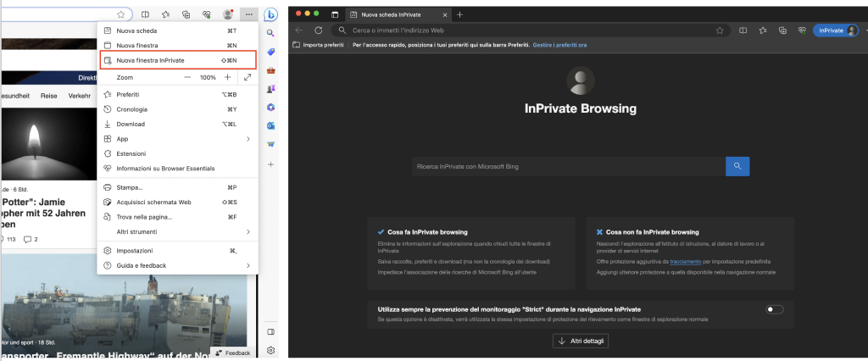Open Impostazioni from menu
This screenshot has height=361, width=868.
(x=177, y=251)
